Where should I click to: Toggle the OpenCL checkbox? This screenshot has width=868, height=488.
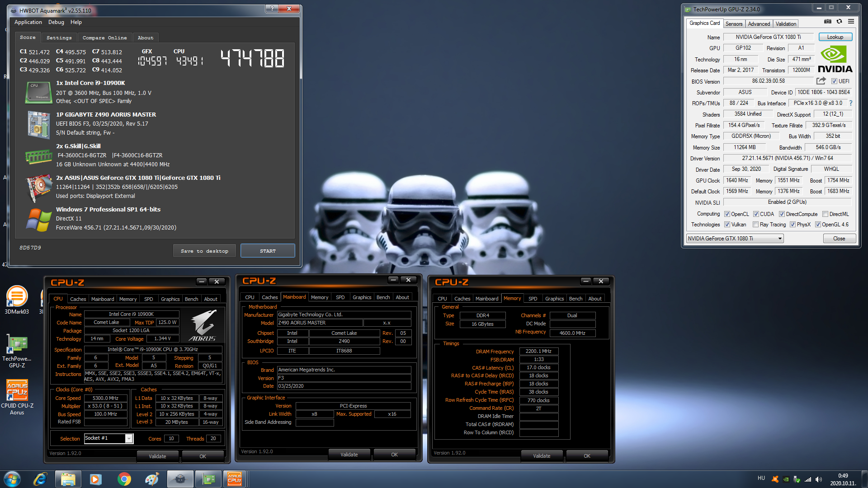(727, 214)
